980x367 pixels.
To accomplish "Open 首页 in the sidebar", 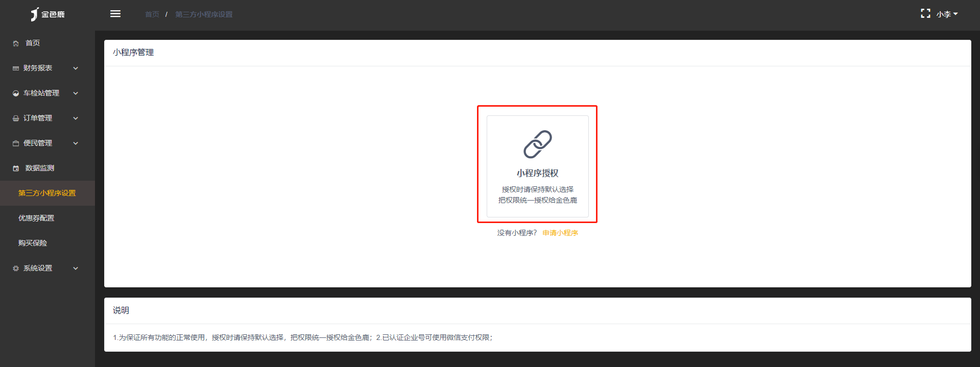I will click(33, 43).
